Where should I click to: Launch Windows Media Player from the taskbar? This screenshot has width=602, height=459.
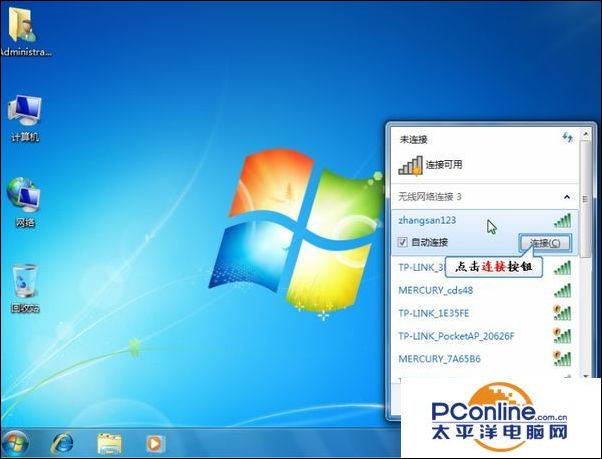pyautogui.click(x=155, y=444)
